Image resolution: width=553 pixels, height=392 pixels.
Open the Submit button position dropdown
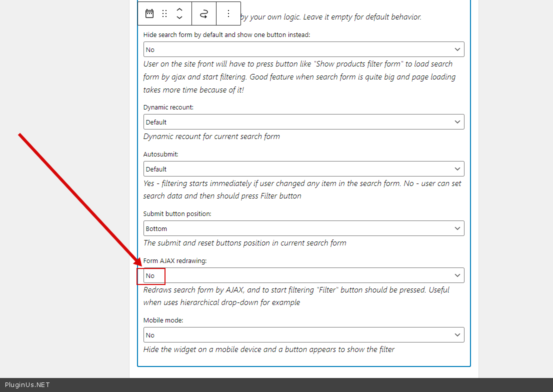point(303,228)
